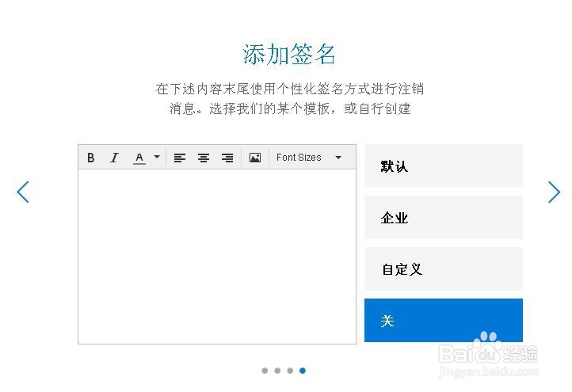Select the fourth active page dot
Screen dimensions: 572x392
[303, 371]
